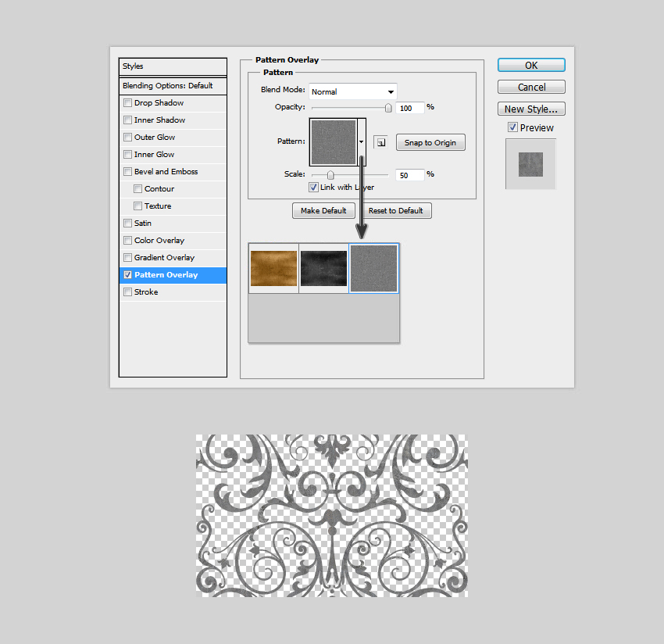Open the pattern picker dropdown arrow
664x644 pixels.
click(x=361, y=142)
